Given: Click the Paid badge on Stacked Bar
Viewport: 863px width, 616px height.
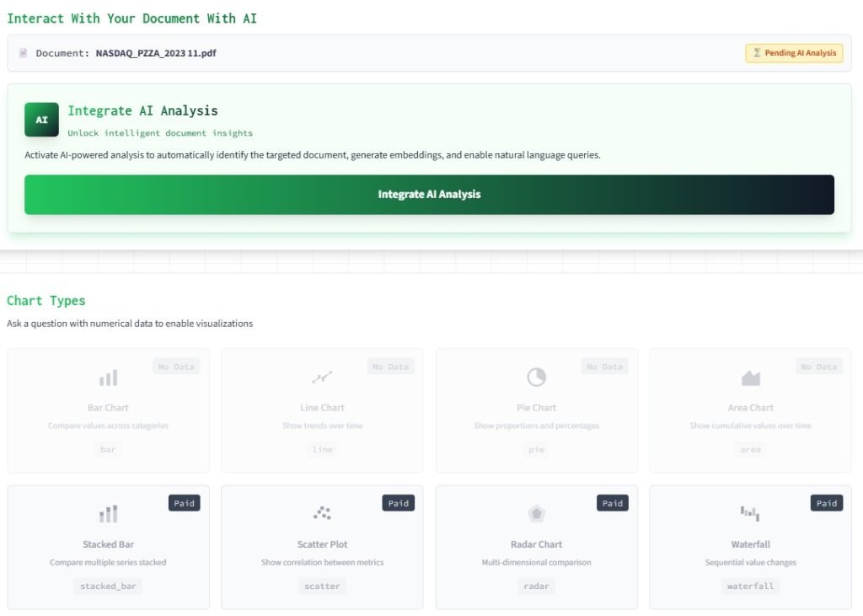Looking at the screenshot, I should click(x=185, y=503).
